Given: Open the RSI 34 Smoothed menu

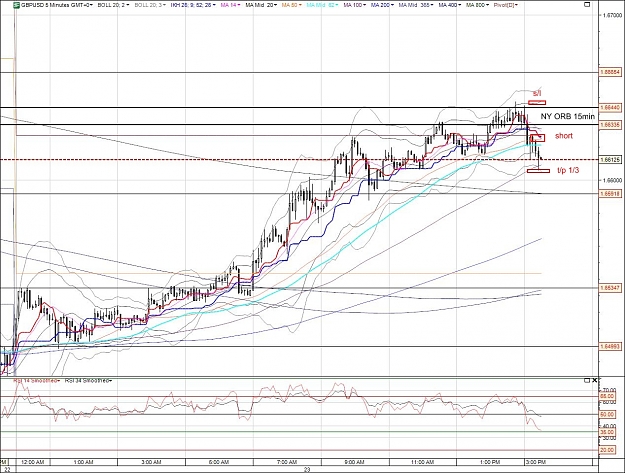Looking at the screenshot, I should pyautogui.click(x=88, y=381).
